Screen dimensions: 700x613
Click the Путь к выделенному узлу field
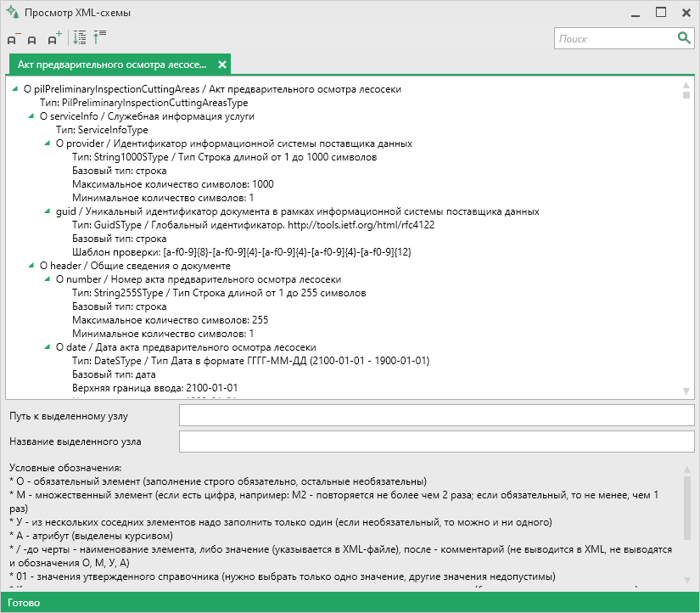437,415
